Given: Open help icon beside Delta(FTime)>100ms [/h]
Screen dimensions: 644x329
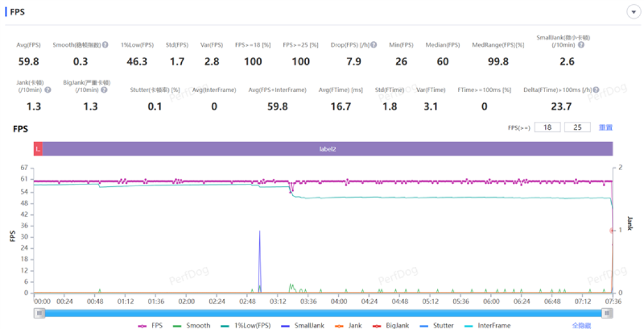Looking at the screenshot, I should (596, 90).
